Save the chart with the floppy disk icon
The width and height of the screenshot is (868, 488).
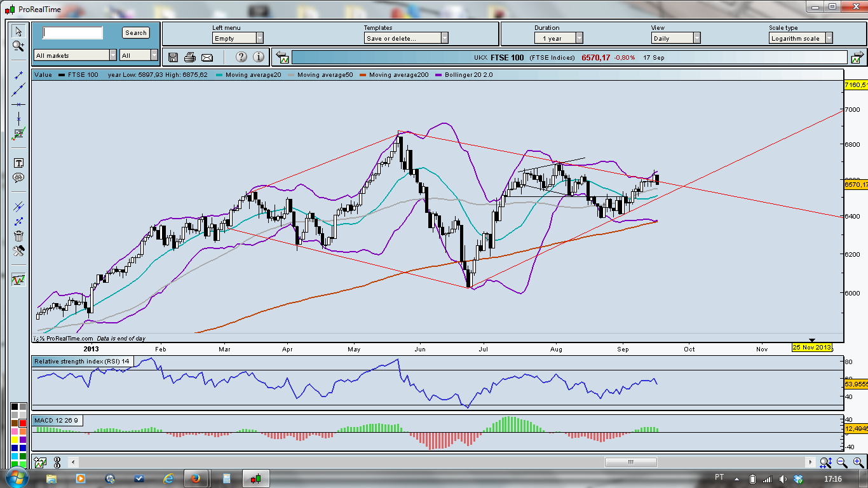(x=173, y=57)
